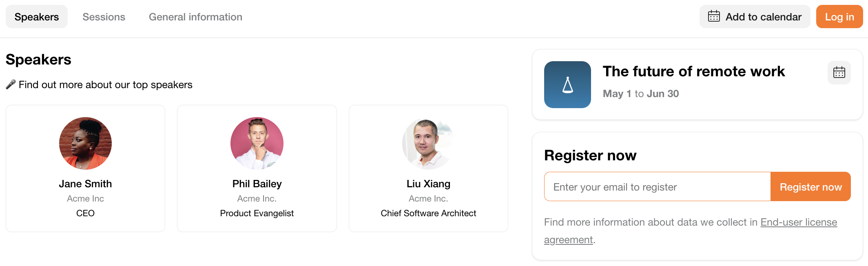Click the orange Register now button
The image size is (868, 266).
coord(810,187)
